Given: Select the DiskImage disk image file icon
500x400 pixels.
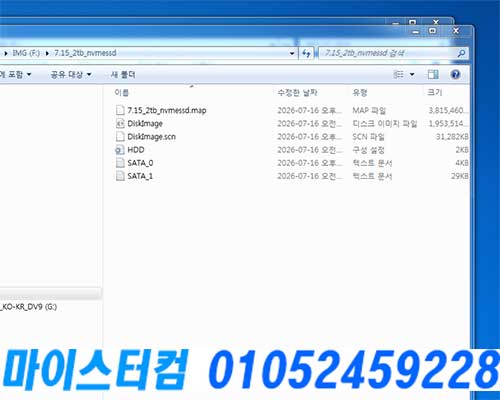Looking at the screenshot, I should [120, 124].
